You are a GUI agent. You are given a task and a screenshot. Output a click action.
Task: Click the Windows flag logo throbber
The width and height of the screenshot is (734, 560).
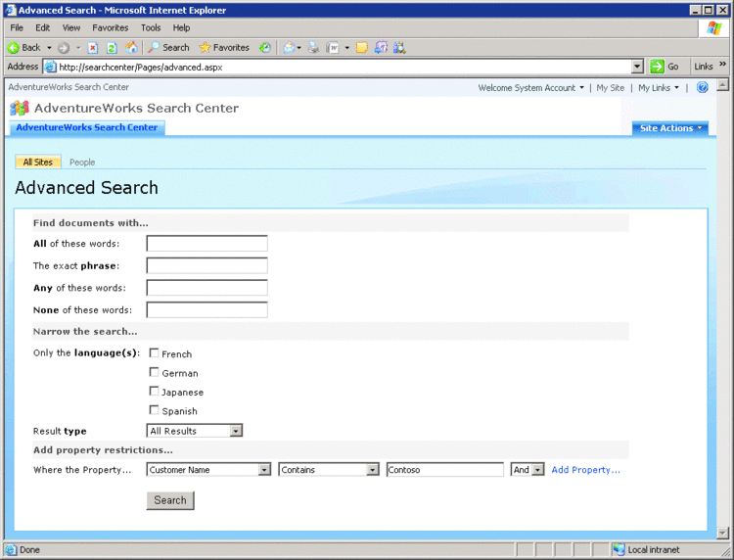pos(714,28)
